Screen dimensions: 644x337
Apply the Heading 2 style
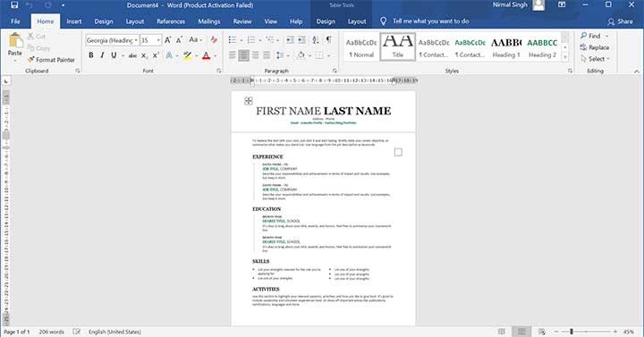pyautogui.click(x=542, y=46)
